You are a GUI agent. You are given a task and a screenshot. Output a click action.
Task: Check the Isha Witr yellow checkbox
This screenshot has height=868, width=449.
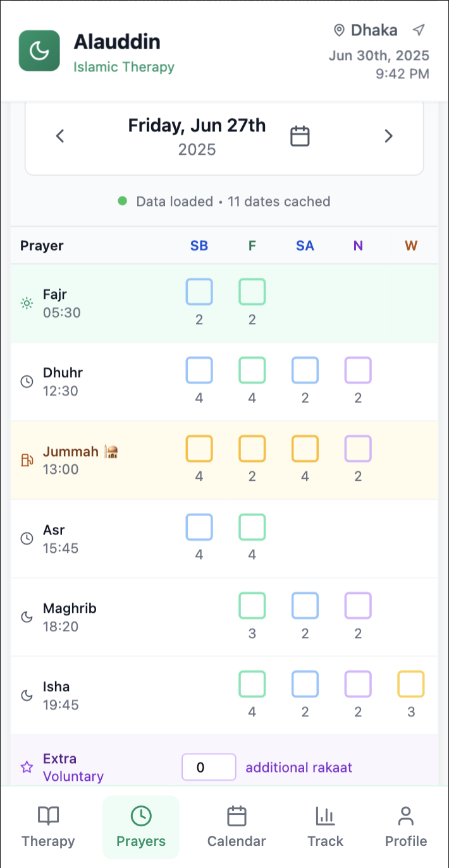[x=411, y=684]
